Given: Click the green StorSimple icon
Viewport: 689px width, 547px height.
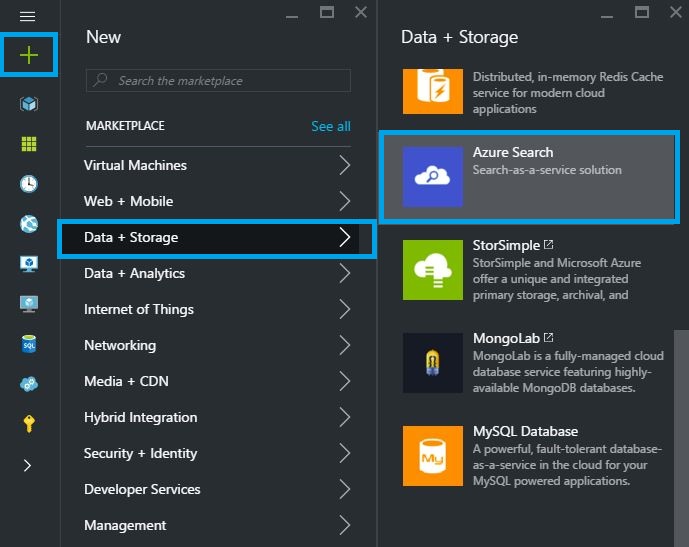Looking at the screenshot, I should pos(433,270).
